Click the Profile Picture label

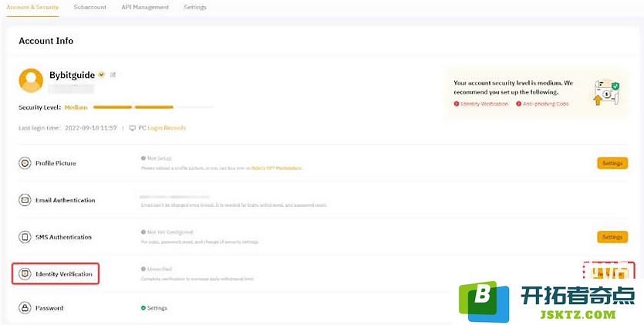pos(56,163)
